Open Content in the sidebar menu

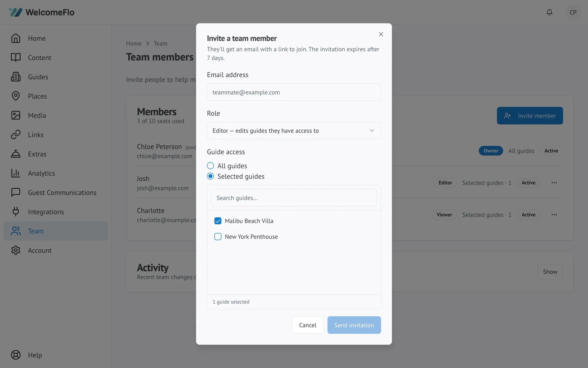(56, 57)
